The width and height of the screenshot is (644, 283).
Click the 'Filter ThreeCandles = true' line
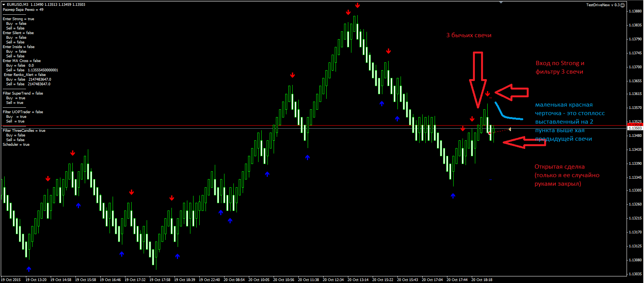pos(24,130)
